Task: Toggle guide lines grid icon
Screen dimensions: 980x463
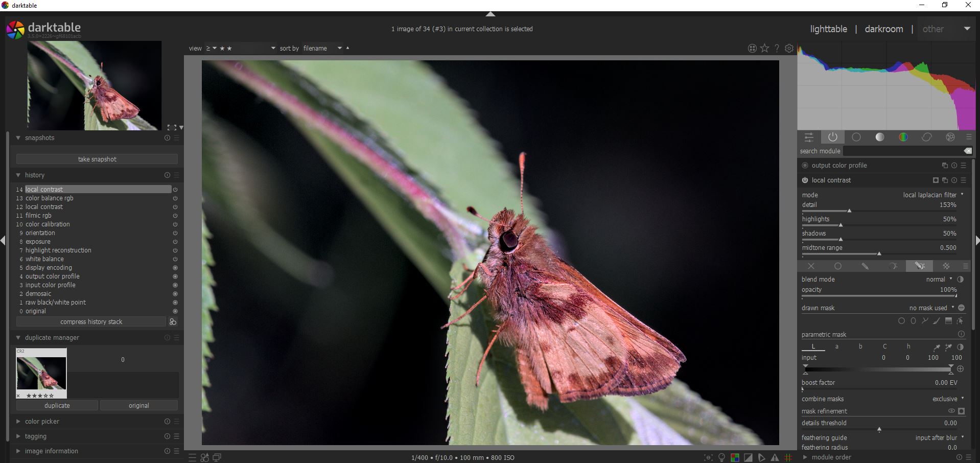Action: [788, 457]
